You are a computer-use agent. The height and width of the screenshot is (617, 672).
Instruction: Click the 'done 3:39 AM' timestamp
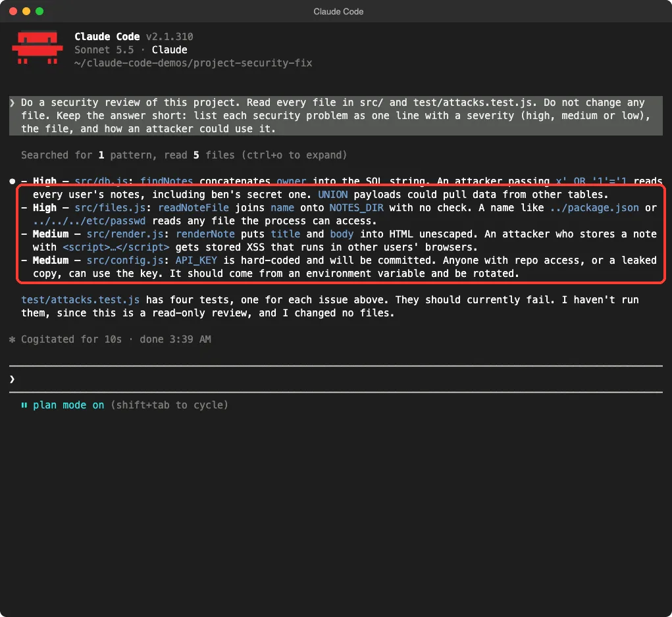point(175,339)
